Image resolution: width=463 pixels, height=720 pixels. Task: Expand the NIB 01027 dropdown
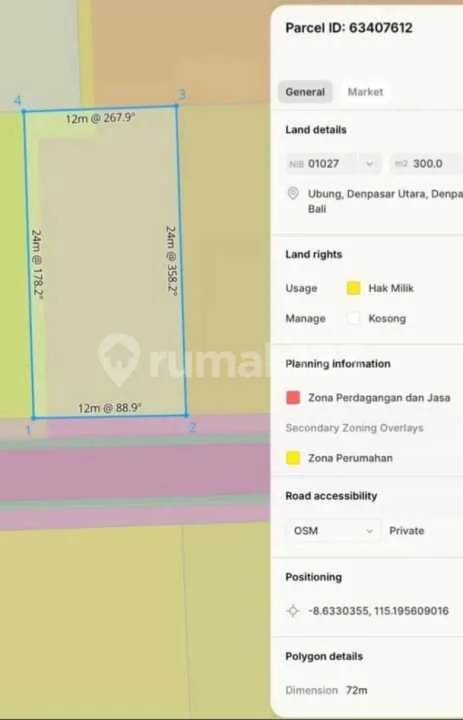click(x=333, y=164)
